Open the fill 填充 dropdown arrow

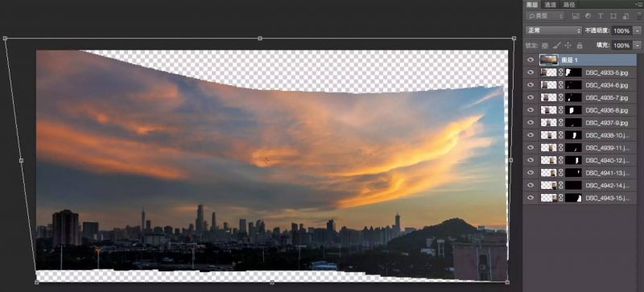click(x=637, y=45)
